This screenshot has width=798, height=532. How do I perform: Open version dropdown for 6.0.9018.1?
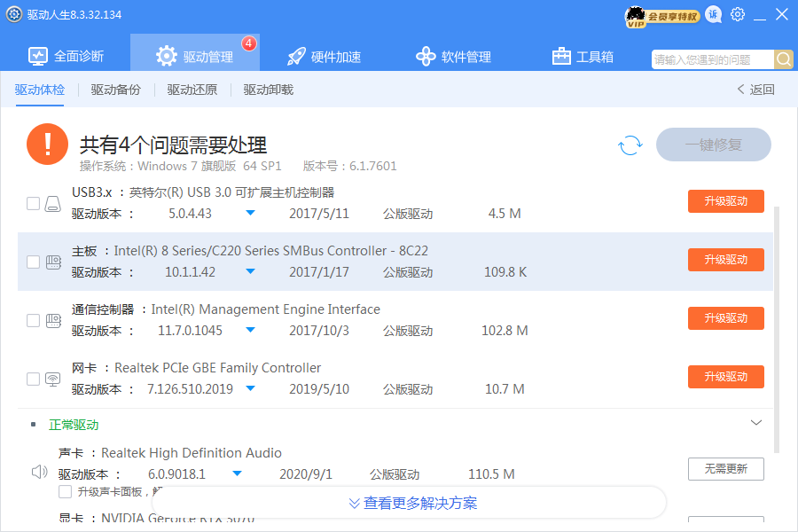[x=237, y=473]
